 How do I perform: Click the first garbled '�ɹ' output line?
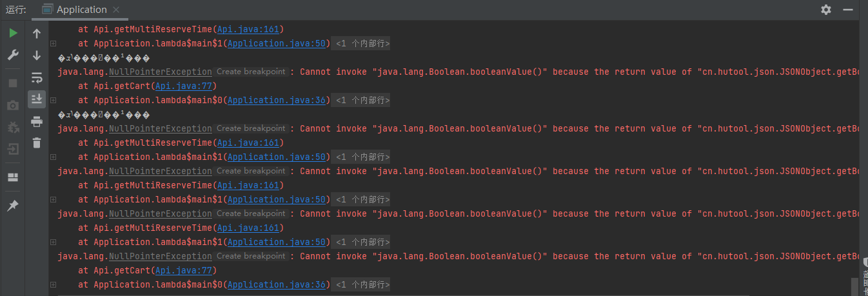click(103, 57)
